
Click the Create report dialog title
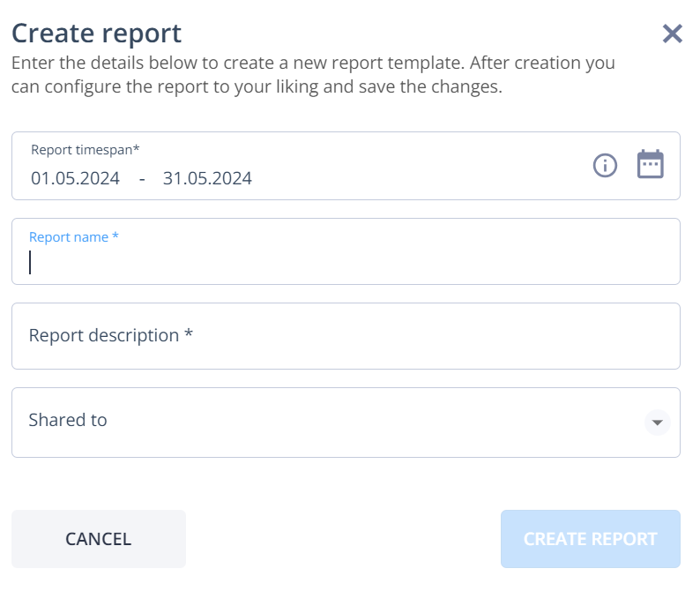coord(96,34)
